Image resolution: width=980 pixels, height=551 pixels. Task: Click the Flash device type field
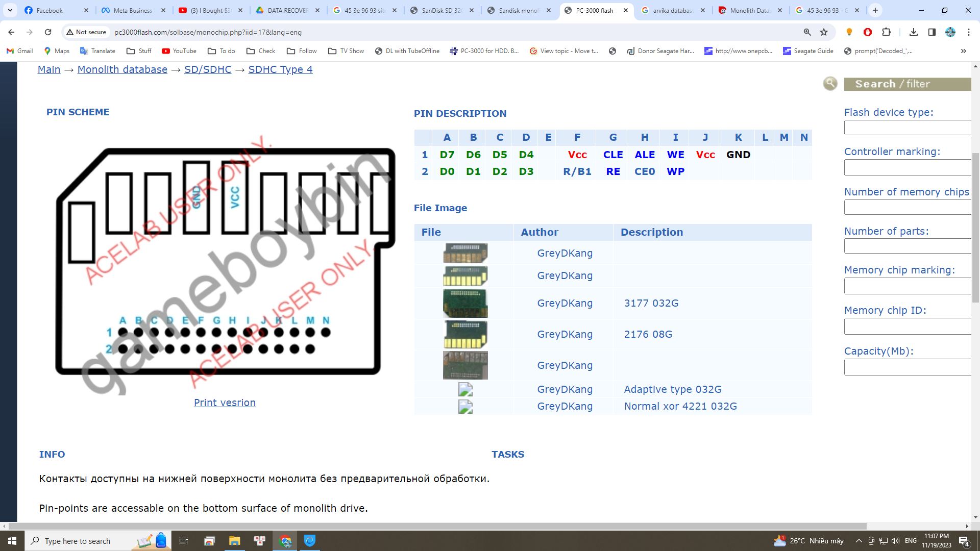908,128
